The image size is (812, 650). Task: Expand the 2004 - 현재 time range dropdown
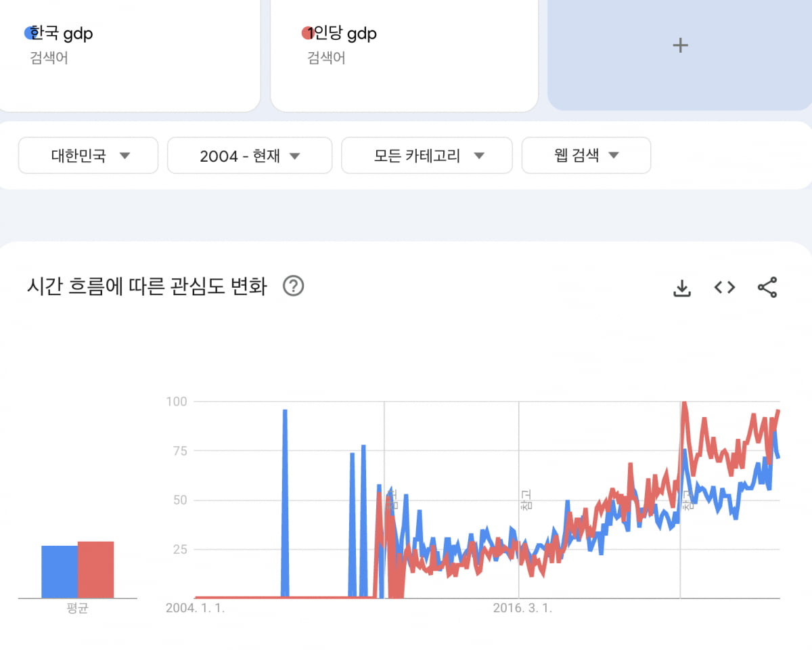pos(250,156)
